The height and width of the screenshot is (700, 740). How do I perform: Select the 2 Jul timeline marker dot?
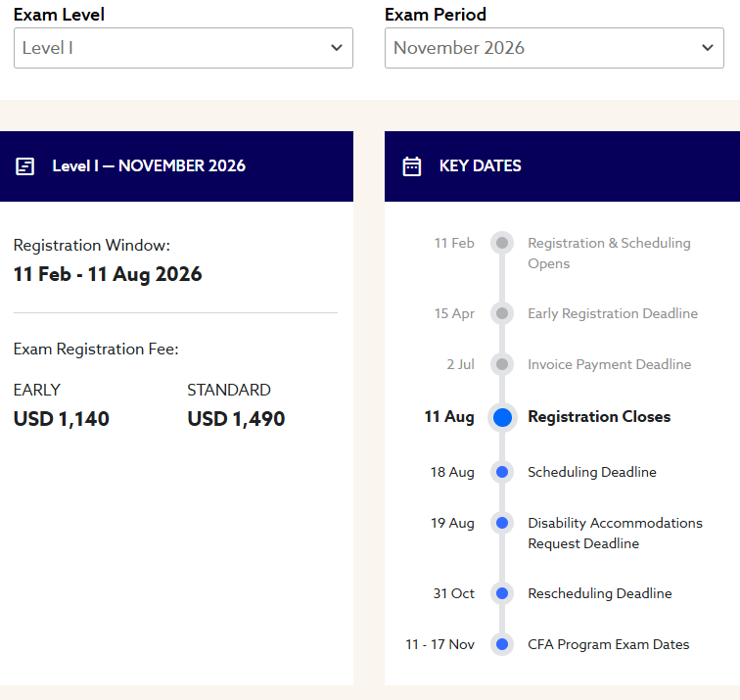tap(502, 364)
